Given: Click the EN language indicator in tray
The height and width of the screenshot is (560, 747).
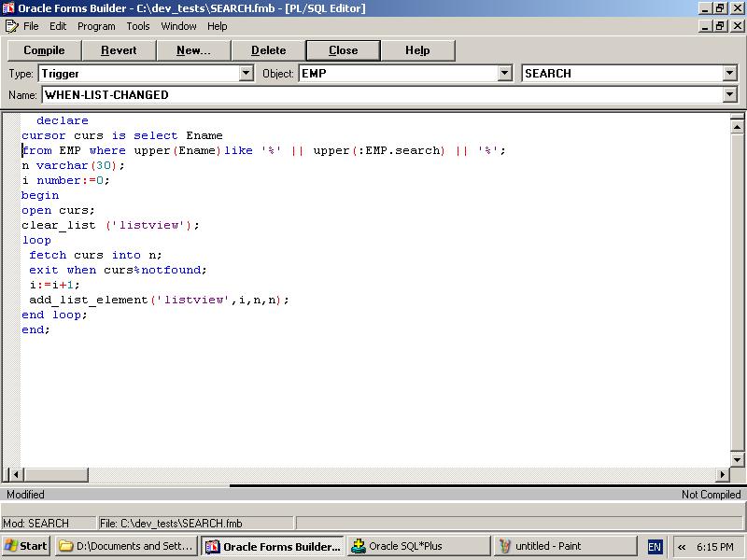Looking at the screenshot, I should (655, 547).
